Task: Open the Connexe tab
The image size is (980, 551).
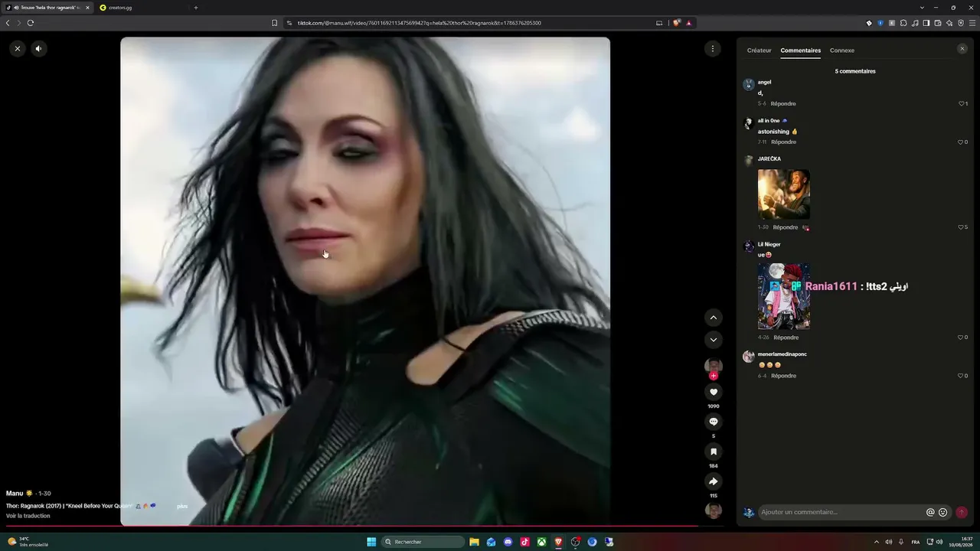Action: pyautogui.click(x=842, y=51)
